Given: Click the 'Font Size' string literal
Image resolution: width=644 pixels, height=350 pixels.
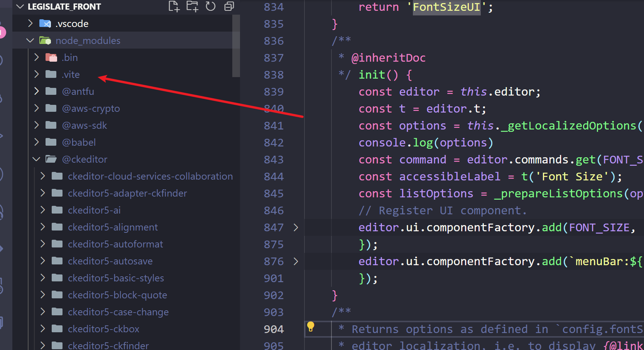Looking at the screenshot, I should [572, 177].
